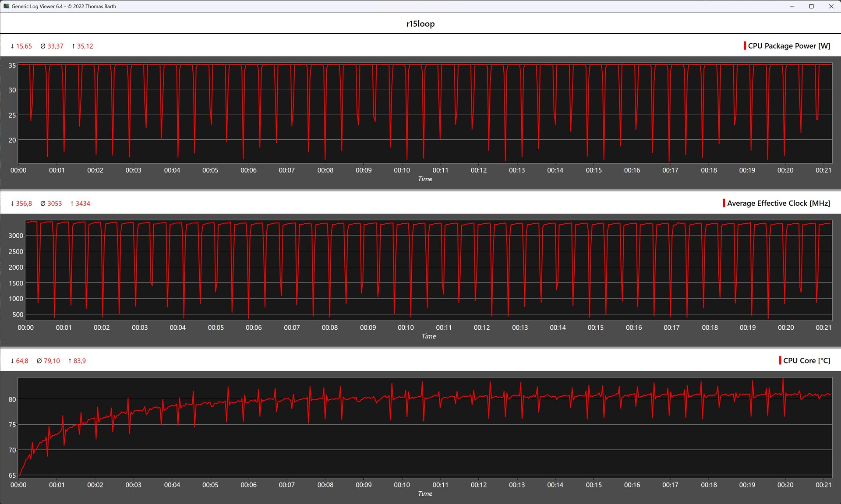Click the down-arrow minimum icon for CPU Package Power
Viewport: 841px width, 504px height.
[x=12, y=46]
